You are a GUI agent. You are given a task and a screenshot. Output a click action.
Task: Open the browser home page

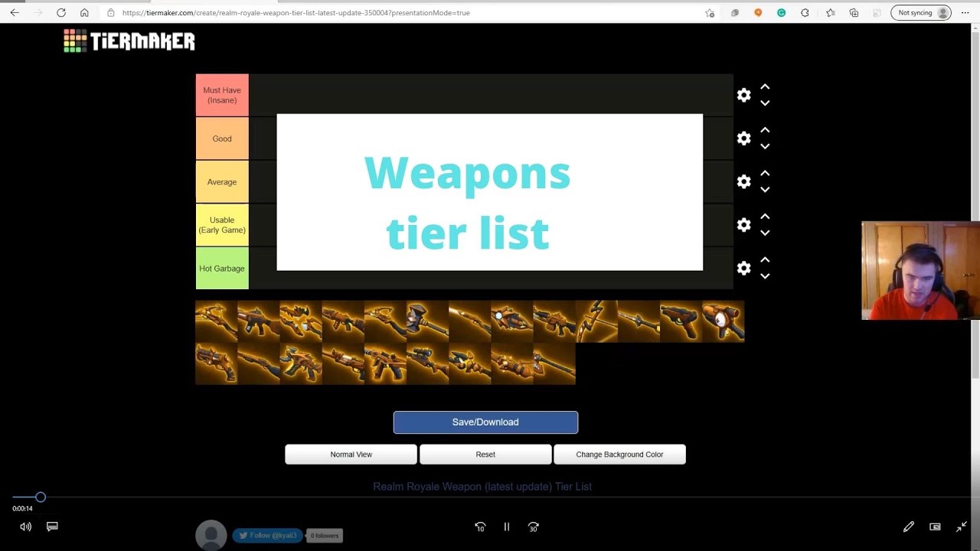(x=84, y=12)
